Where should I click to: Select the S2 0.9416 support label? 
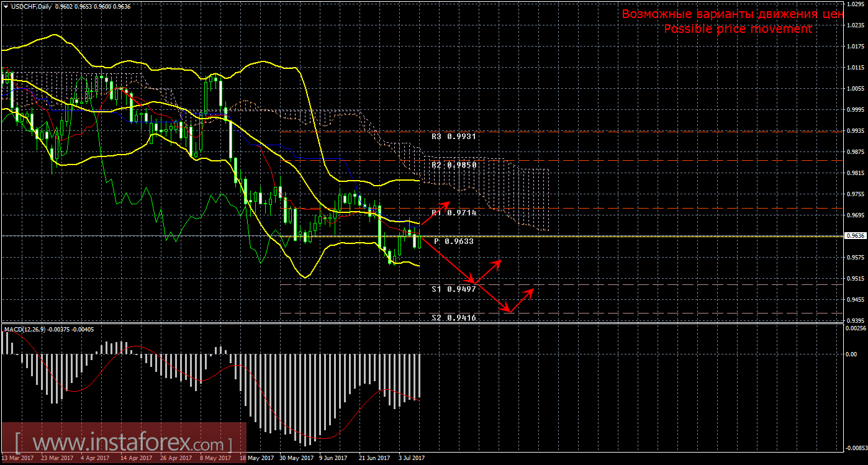point(454,317)
